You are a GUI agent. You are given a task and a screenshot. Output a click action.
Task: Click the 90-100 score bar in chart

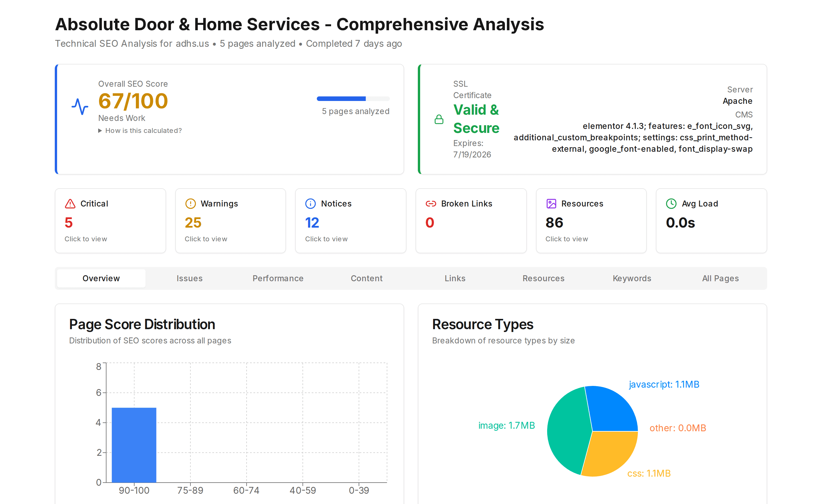[x=134, y=445]
